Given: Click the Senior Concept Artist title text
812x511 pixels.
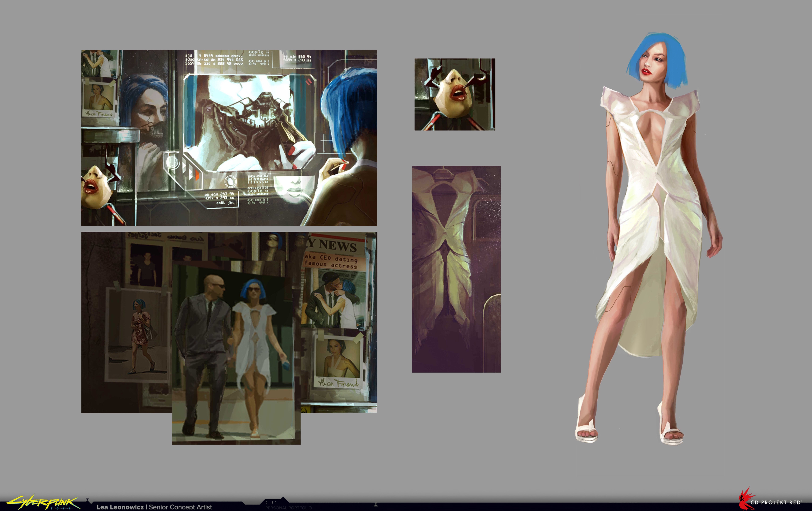Looking at the screenshot, I should (180, 507).
